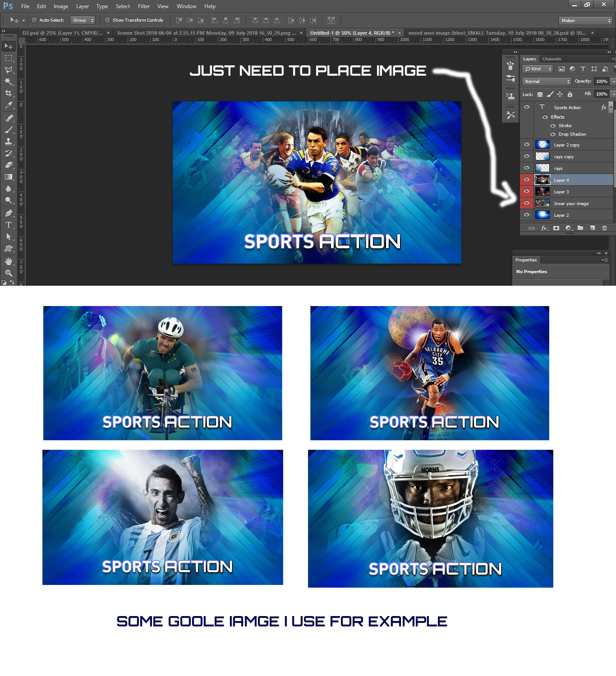
Task: Toggle visibility of Inser your image layer
Action: [527, 203]
